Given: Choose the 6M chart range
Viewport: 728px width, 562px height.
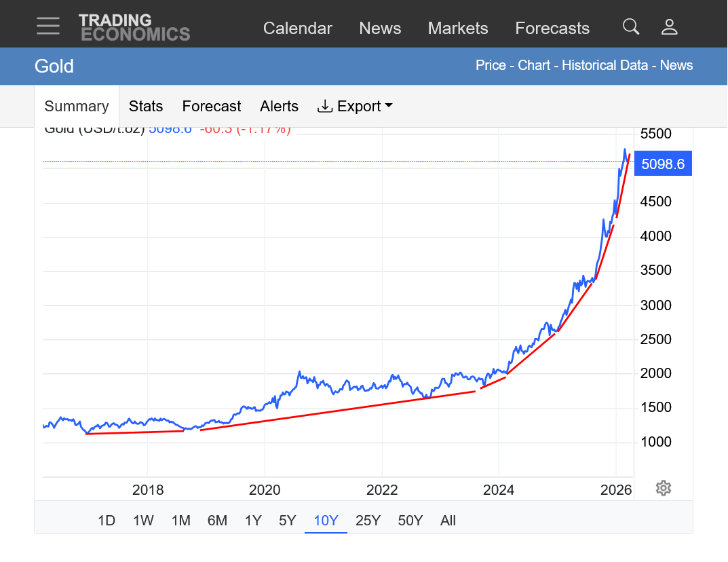Looking at the screenshot, I should click(x=217, y=521).
